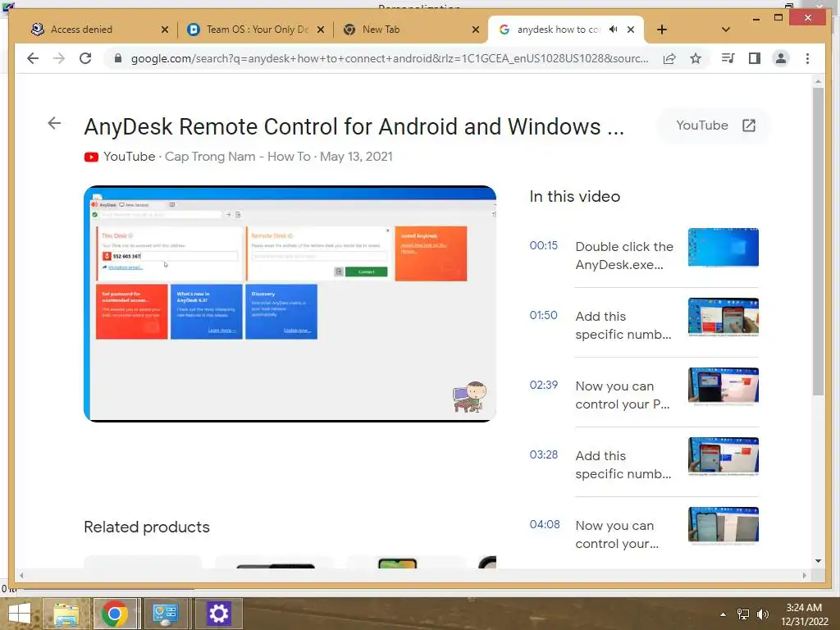Open purple settings gear taskbar app

[x=218, y=614]
